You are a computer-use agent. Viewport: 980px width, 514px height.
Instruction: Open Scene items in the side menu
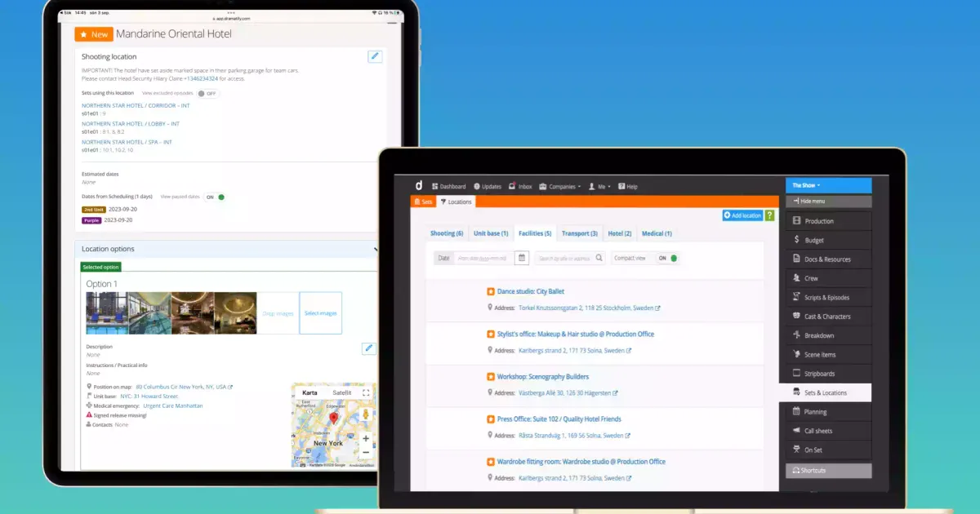(829, 355)
